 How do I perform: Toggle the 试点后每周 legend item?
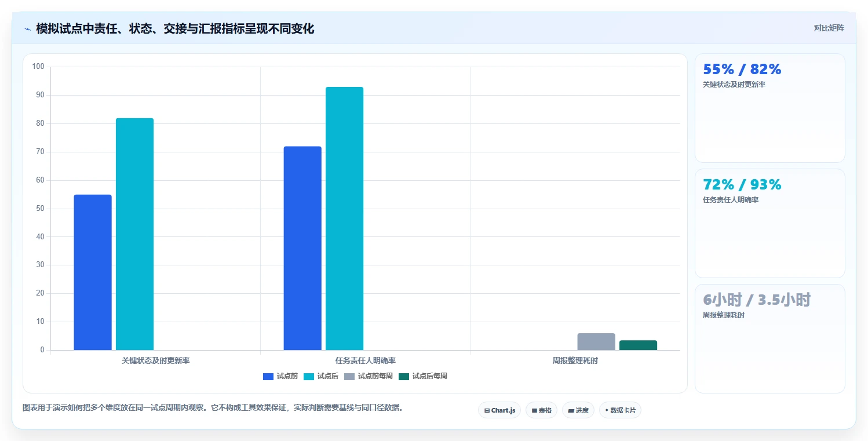[423, 376]
